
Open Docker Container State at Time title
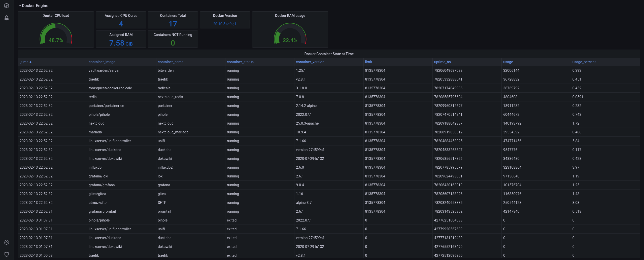(x=329, y=54)
